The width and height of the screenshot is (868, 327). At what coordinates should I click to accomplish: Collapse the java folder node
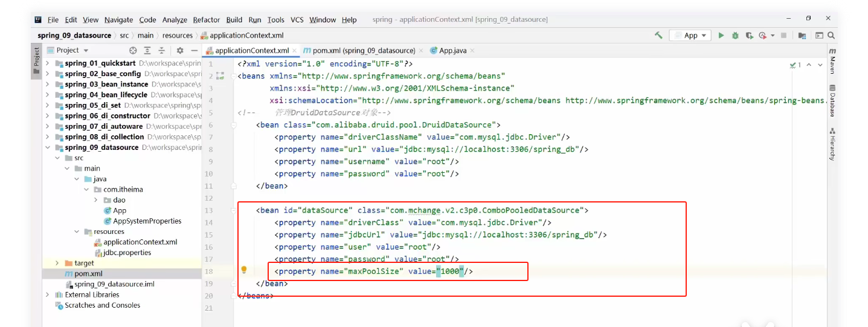coord(77,179)
